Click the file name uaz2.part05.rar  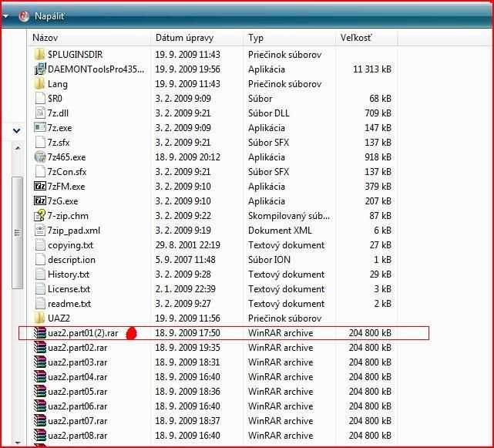tap(78, 392)
